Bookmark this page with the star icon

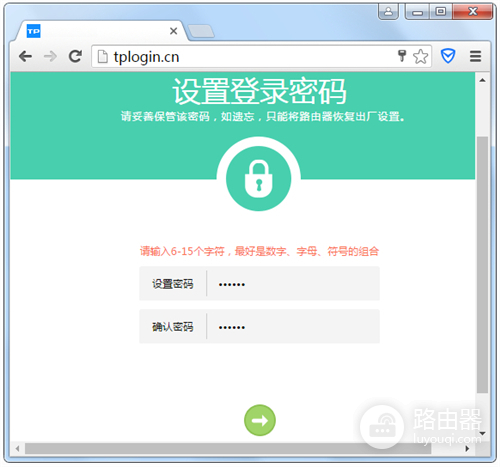tap(420, 56)
